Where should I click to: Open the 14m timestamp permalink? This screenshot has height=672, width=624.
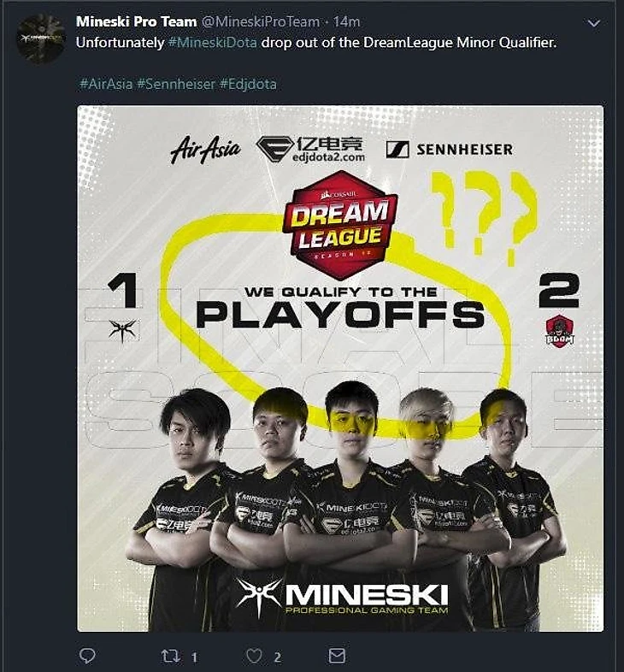(x=347, y=21)
